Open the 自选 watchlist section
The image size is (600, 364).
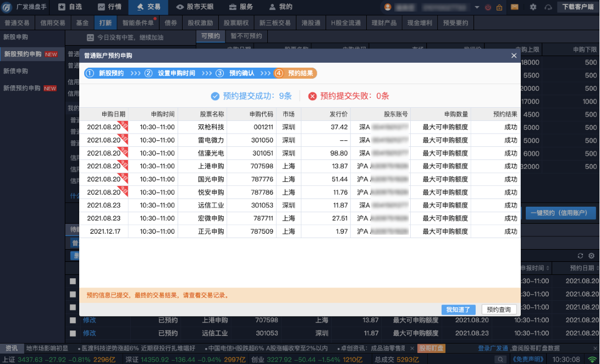[70, 7]
